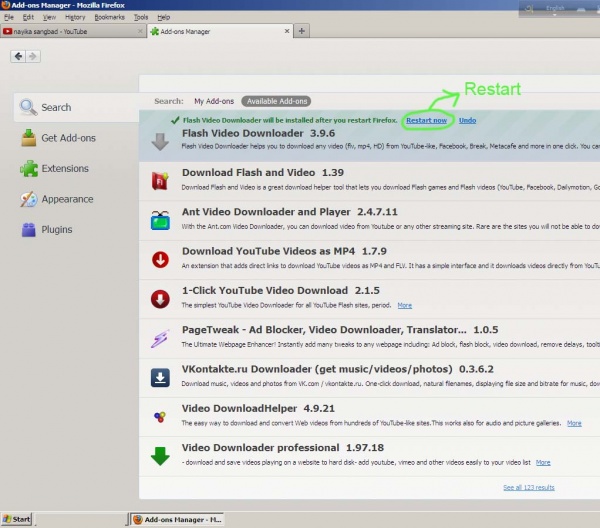Click the forward arrow navigation button
Image resolution: width=600 pixels, height=528 pixels.
[x=33, y=56]
